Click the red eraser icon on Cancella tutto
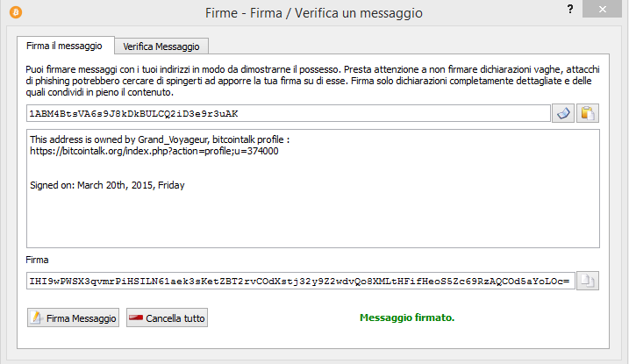This screenshot has height=364, width=629. (x=136, y=318)
